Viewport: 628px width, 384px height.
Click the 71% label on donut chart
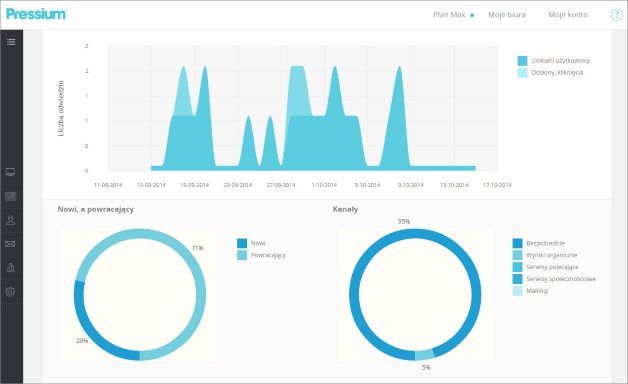click(197, 248)
